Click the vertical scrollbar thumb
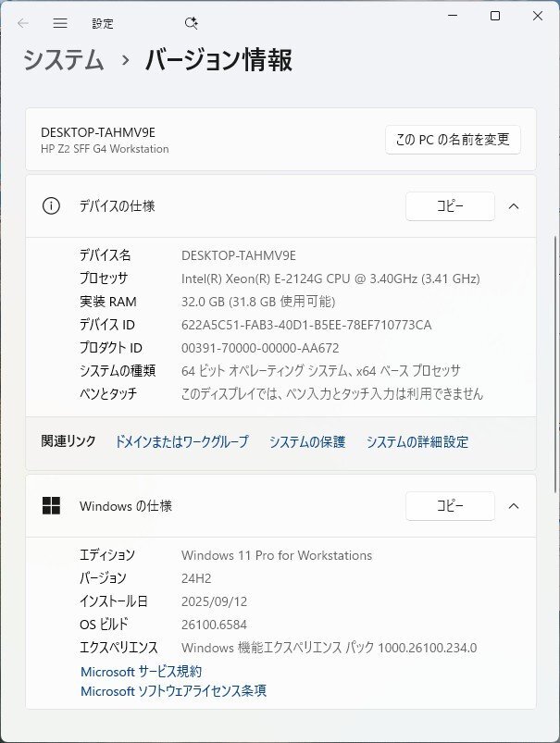 [x=555, y=364]
